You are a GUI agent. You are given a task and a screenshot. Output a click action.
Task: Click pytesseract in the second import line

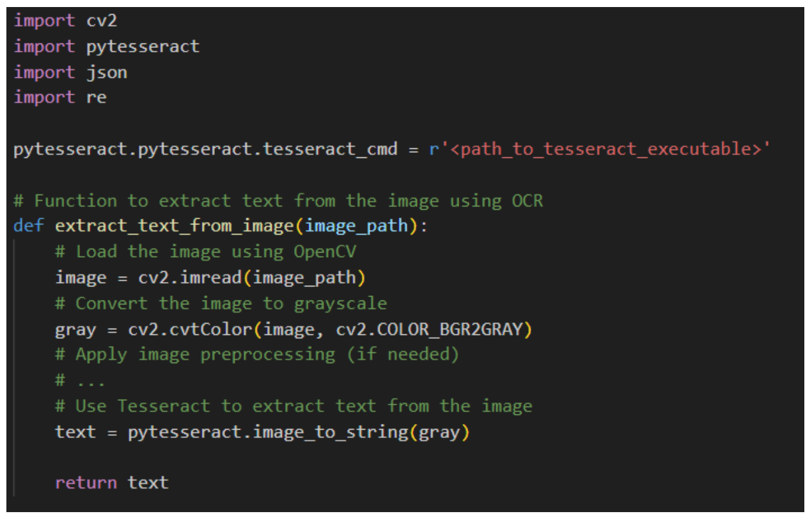(x=143, y=47)
